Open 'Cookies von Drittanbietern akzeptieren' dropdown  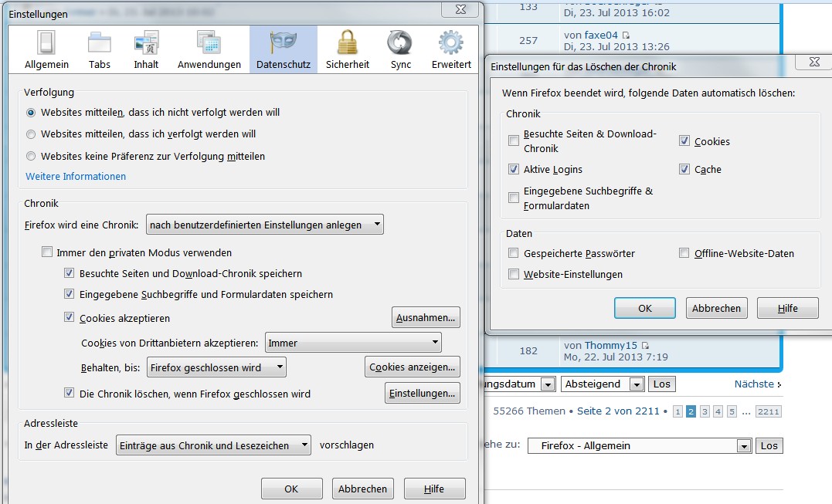pyautogui.click(x=353, y=343)
